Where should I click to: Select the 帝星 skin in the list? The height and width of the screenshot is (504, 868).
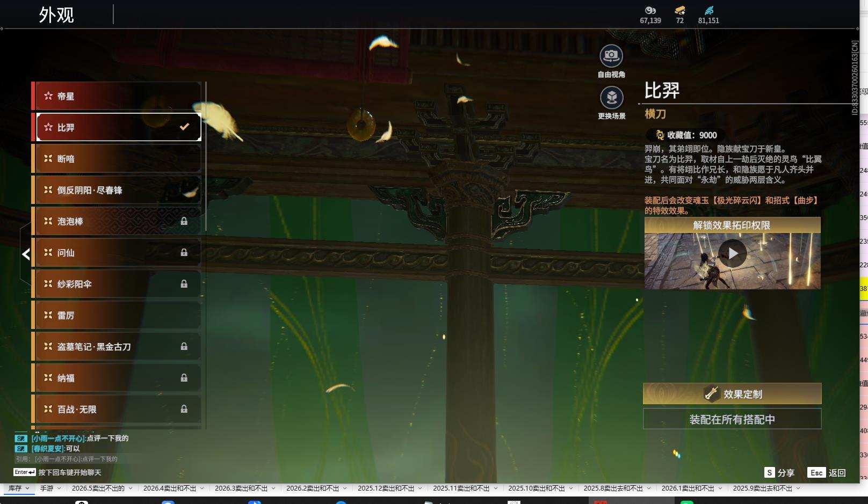(x=117, y=96)
